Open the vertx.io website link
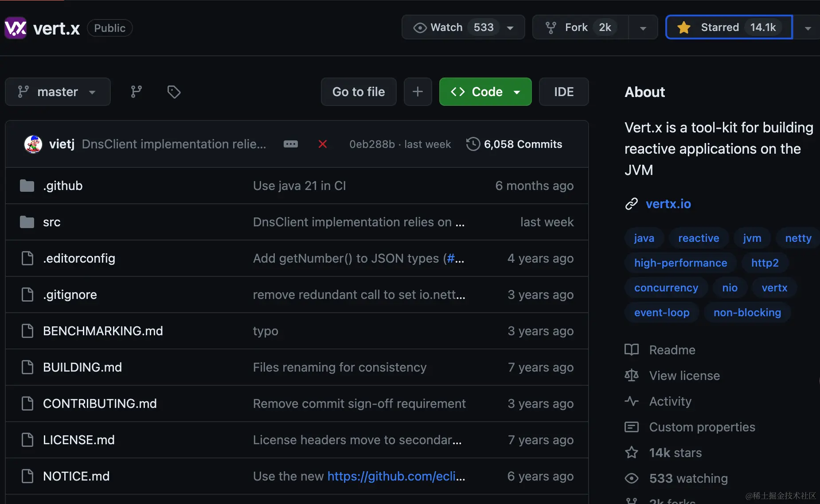 click(668, 204)
